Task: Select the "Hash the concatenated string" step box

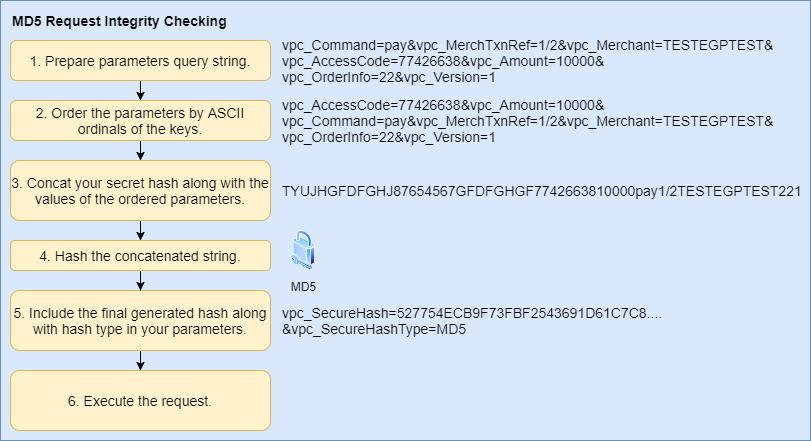Action: (x=140, y=256)
